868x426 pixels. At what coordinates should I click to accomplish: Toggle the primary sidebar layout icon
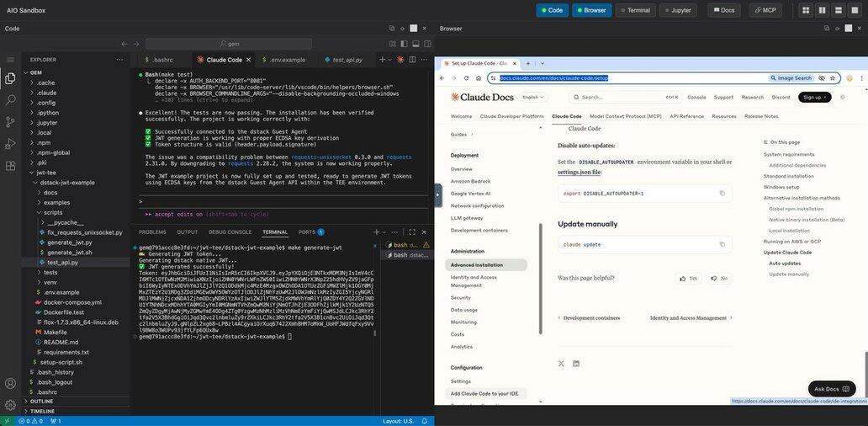tap(404, 44)
